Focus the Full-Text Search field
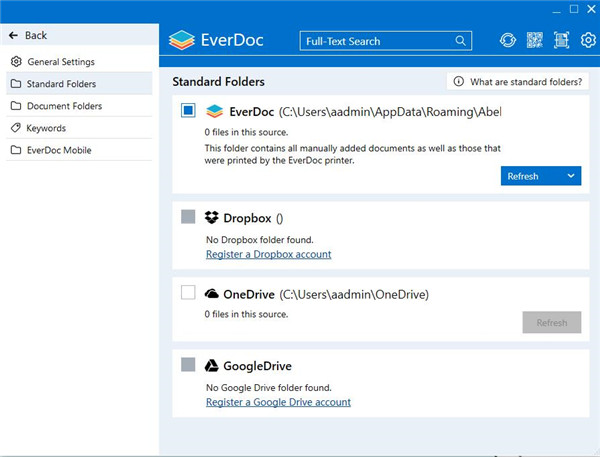The width and height of the screenshot is (600, 457). click(375, 41)
